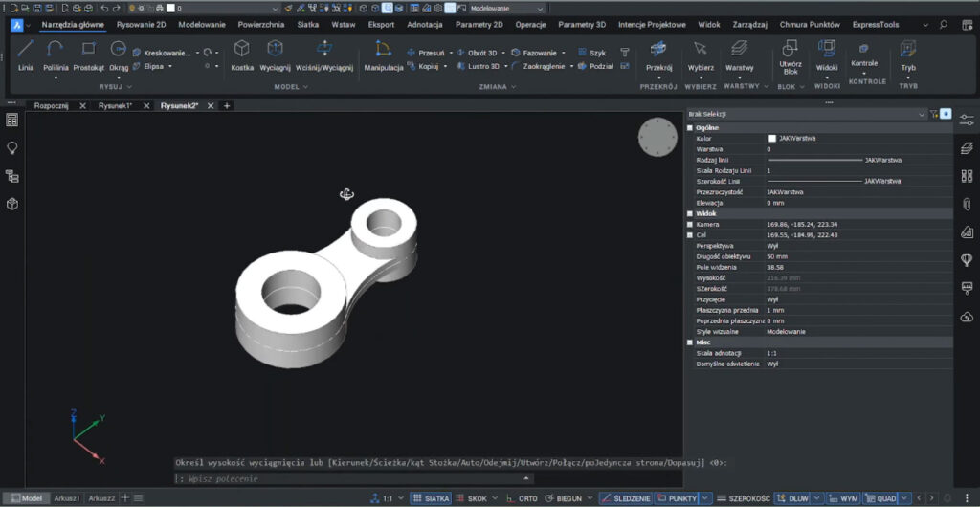This screenshot has width=980, height=507.
Task: Click the Przekrój section tool
Action: tap(658, 55)
